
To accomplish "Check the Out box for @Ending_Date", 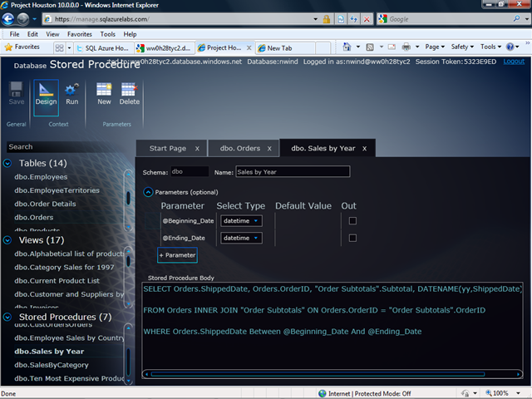I will [352, 238].
